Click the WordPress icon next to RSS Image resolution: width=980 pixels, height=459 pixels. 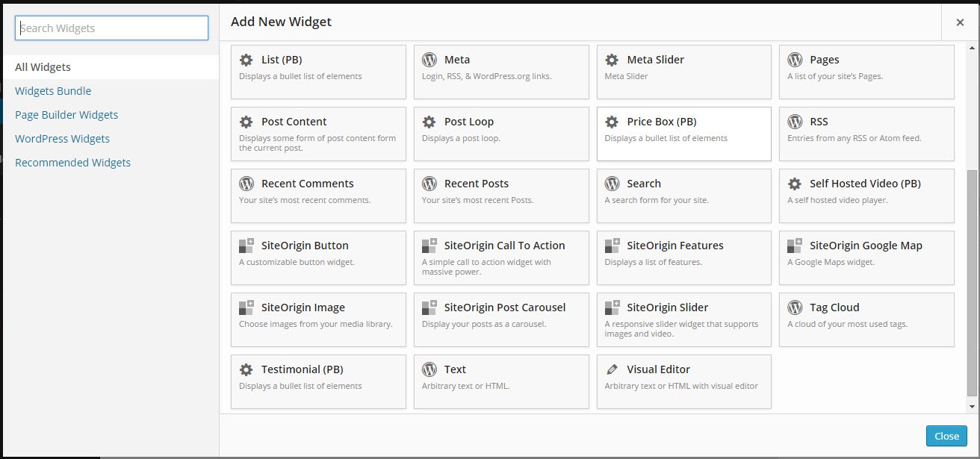795,122
